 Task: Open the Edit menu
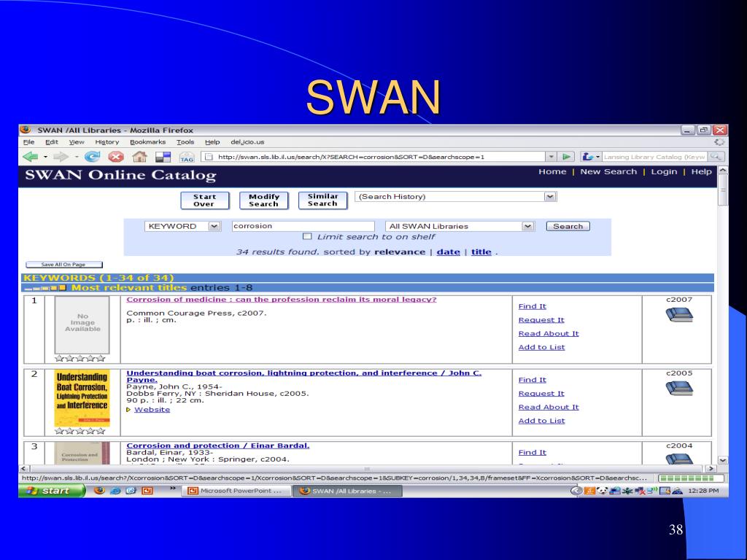[52, 142]
